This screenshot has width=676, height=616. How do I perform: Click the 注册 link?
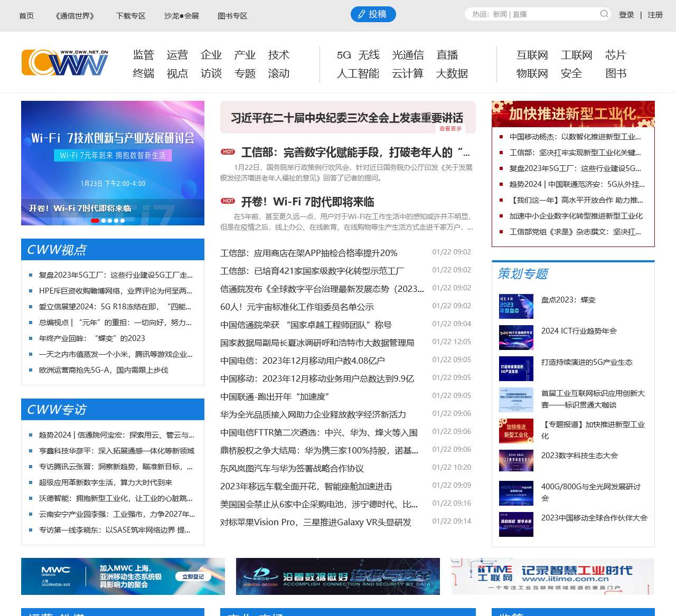click(x=655, y=15)
